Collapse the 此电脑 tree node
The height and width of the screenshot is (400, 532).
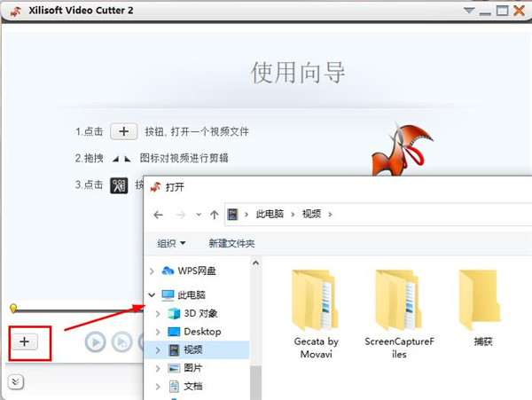[152, 295]
